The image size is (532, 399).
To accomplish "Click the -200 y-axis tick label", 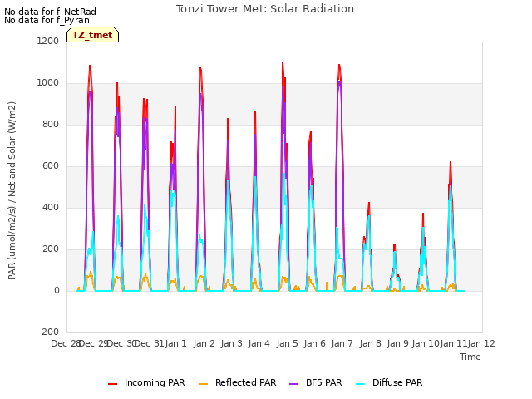I will coord(49,332).
